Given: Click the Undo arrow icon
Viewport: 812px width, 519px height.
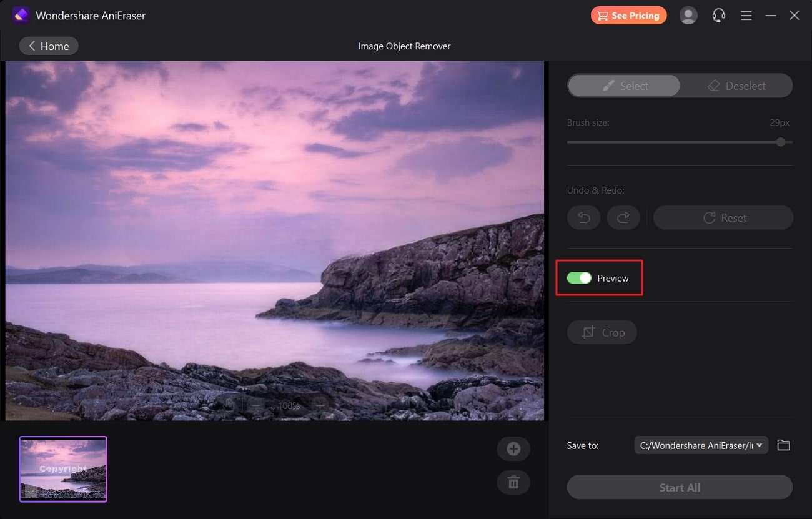Looking at the screenshot, I should tap(583, 217).
